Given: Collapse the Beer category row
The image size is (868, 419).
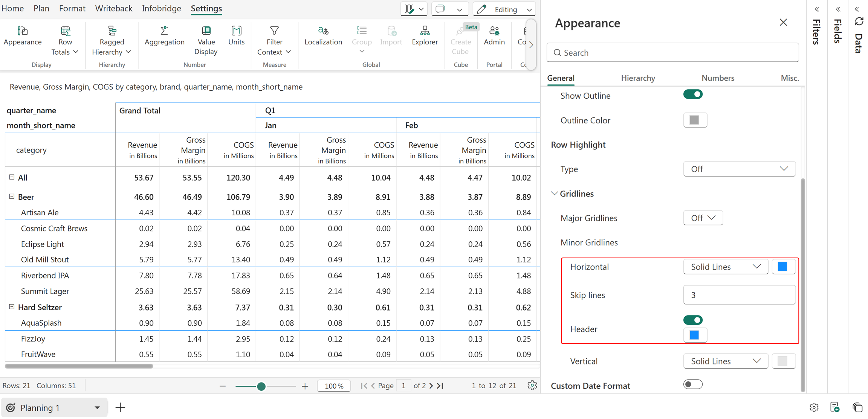Looking at the screenshot, I should click(12, 197).
